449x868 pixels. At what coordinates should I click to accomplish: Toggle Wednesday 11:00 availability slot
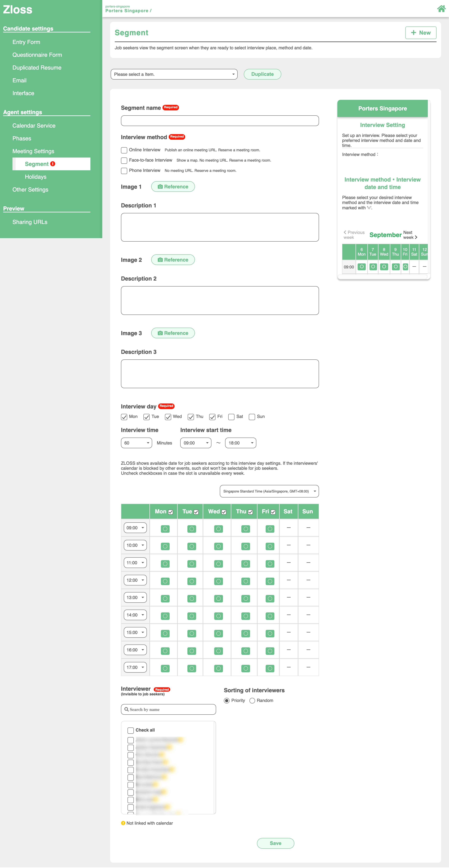(219, 564)
